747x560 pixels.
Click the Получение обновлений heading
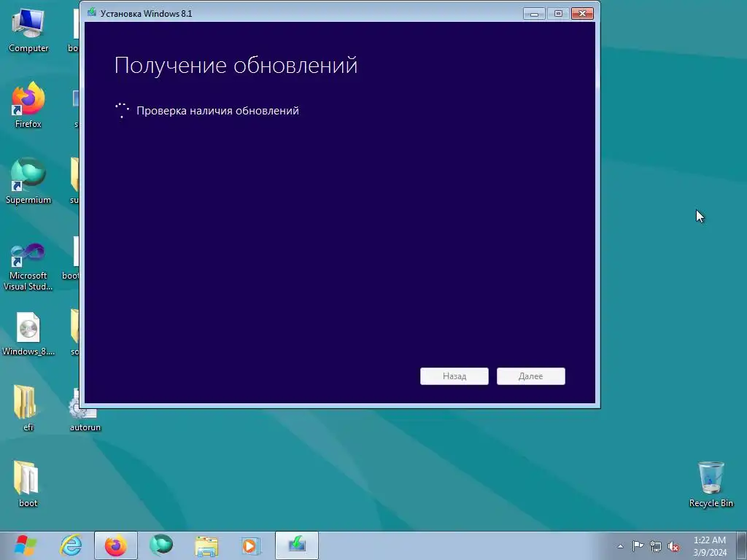pos(236,65)
